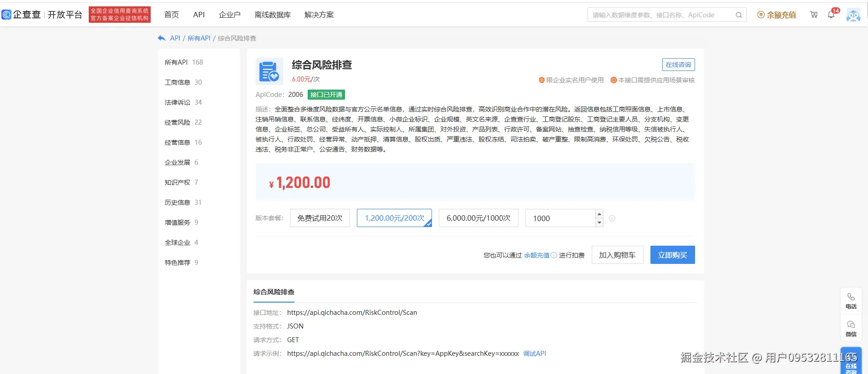Screen dimensions: 868x374
Task: Select 知识产权 7 category
Action: coord(182,182)
